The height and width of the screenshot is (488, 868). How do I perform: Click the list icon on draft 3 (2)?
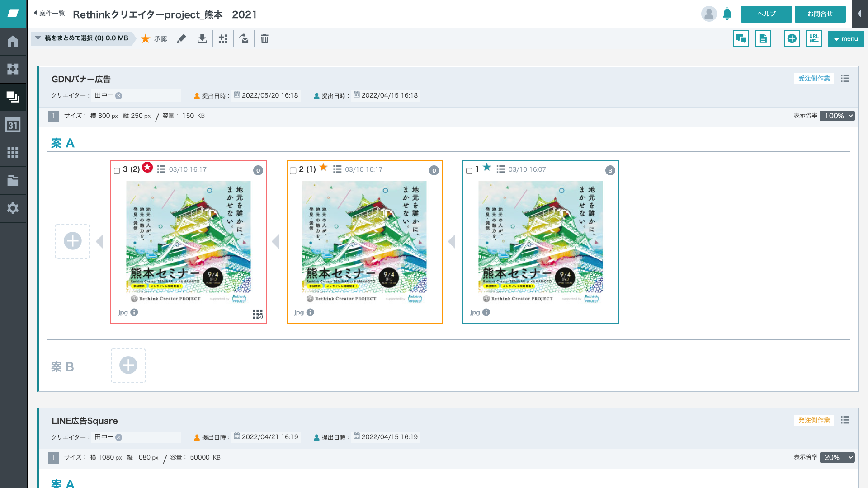pyautogui.click(x=161, y=169)
